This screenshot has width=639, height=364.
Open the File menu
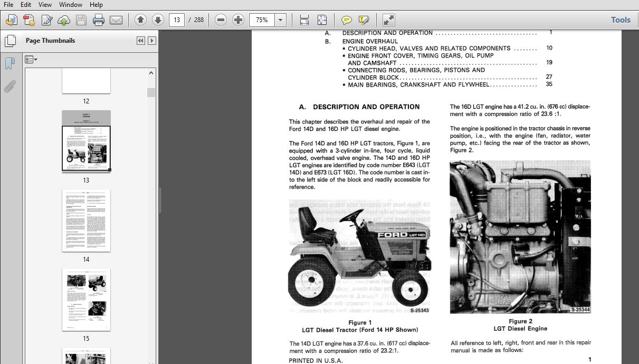coord(8,5)
